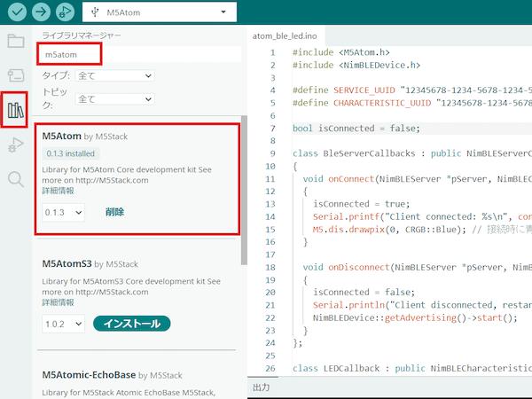The height and width of the screenshot is (399, 532).
Task: Click インストール button for M5AtomS3
Action: point(131,324)
